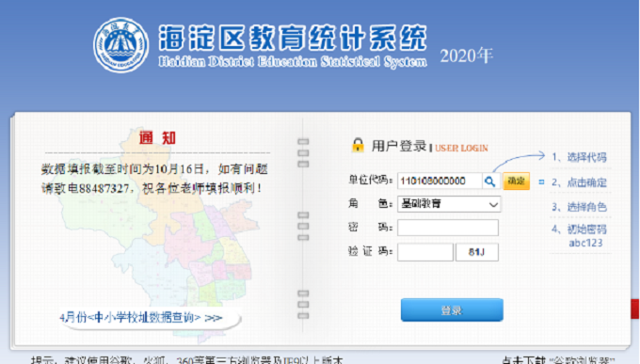The image size is (640, 364).
Task: Click the magnifier search icon beside unit code
Action: 490,182
